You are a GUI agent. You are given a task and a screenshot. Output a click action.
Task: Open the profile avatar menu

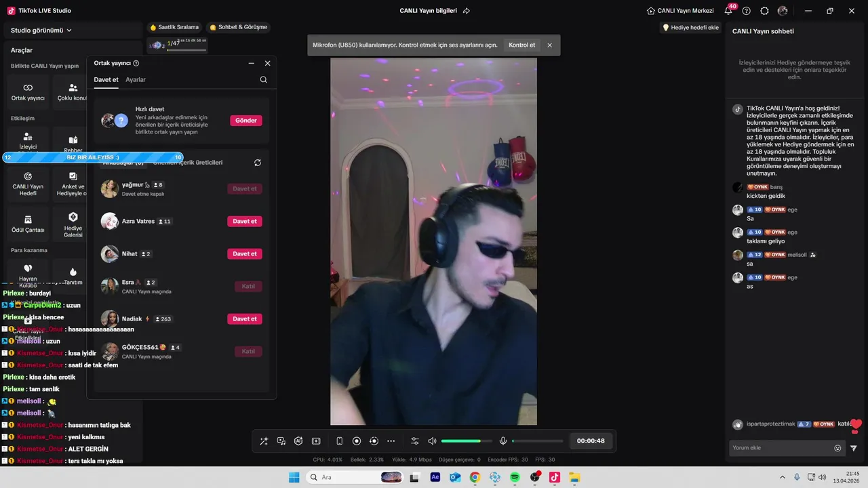(783, 11)
